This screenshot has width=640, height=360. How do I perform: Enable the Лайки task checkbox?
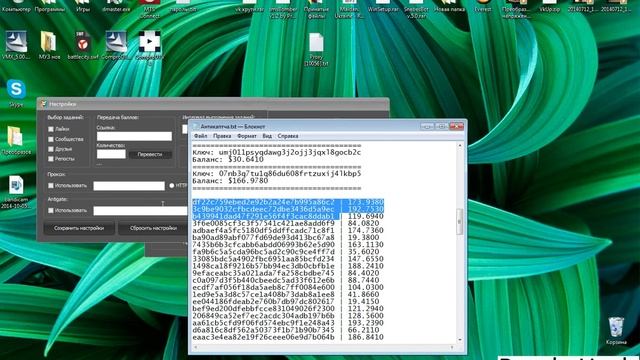[51, 129]
